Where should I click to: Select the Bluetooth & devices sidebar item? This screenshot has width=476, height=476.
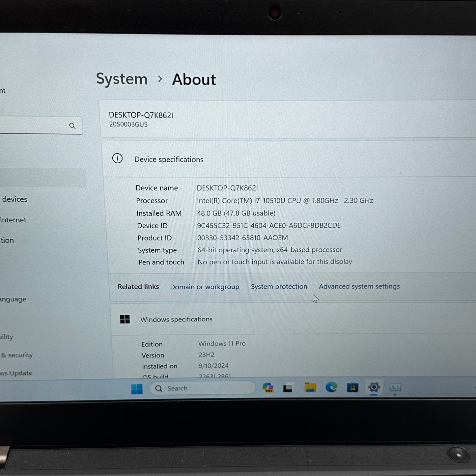tap(14, 199)
